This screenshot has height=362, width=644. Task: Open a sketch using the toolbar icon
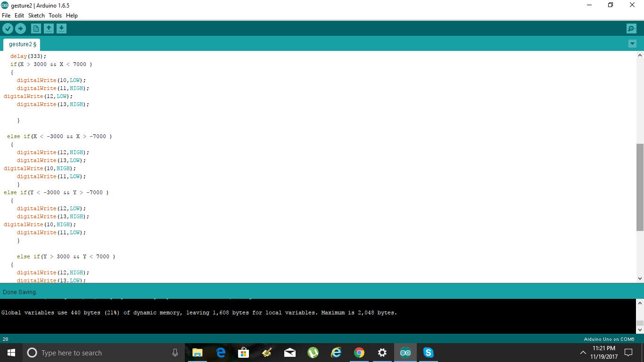(x=49, y=28)
